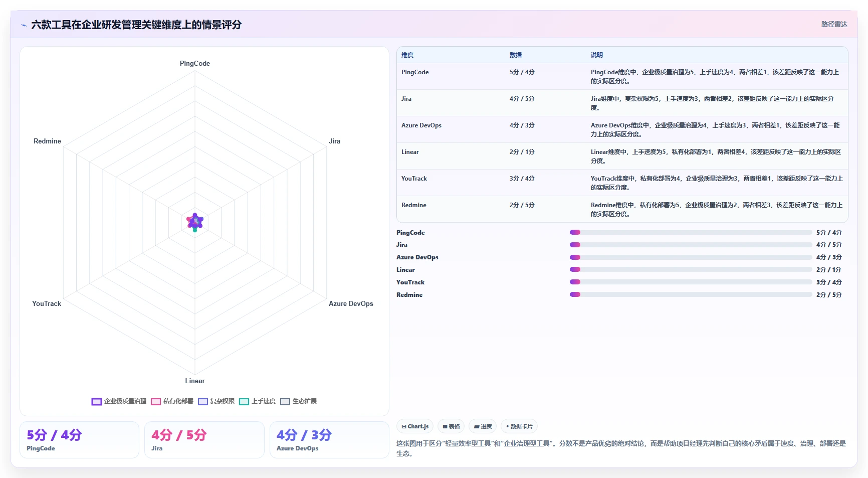The image size is (868, 478).
Task: Click the YouTrack axis label on the radar chart
Action: 47,303
